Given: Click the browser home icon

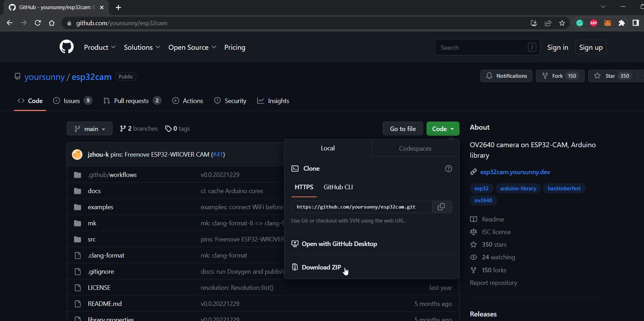Looking at the screenshot, I should 52,23.
